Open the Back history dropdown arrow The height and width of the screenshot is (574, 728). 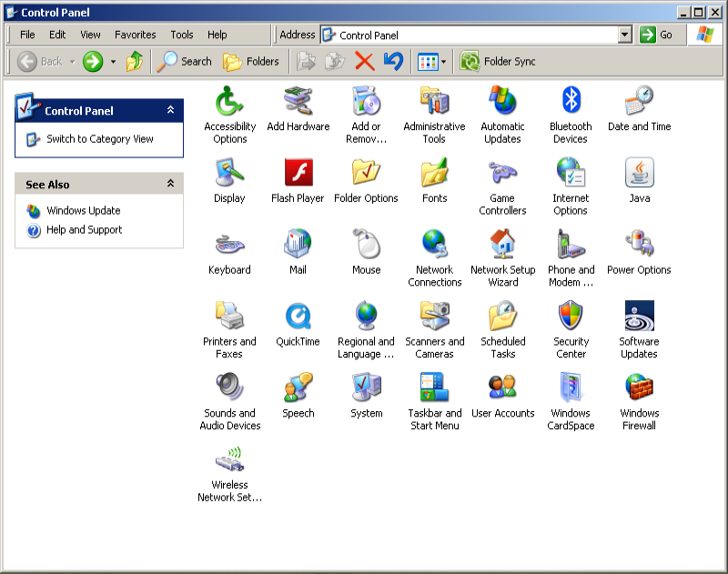tap(73, 61)
